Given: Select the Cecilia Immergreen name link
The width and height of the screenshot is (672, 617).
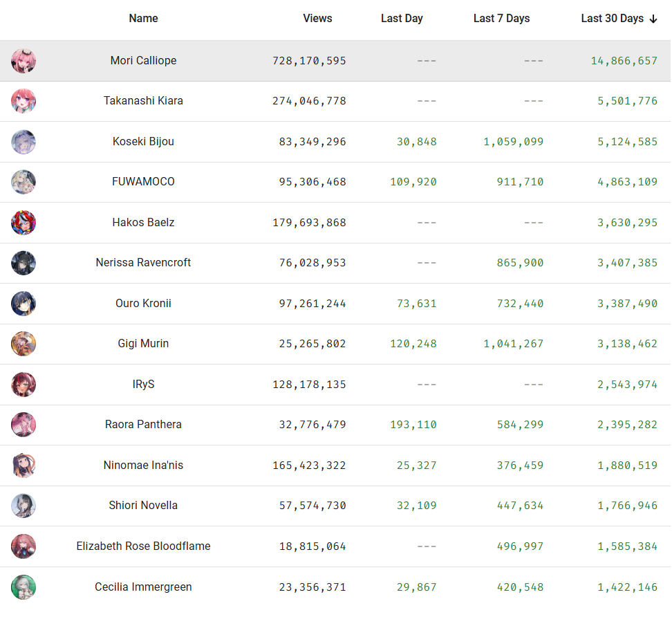Looking at the screenshot, I should 143,587.
